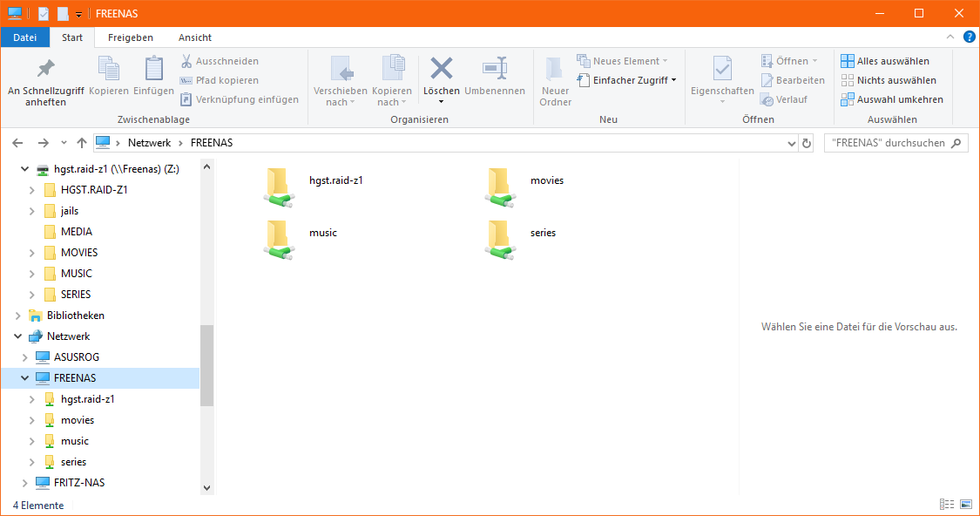Click the Öffnen ribbon button
This screenshot has width=980, height=516.
[x=790, y=61]
